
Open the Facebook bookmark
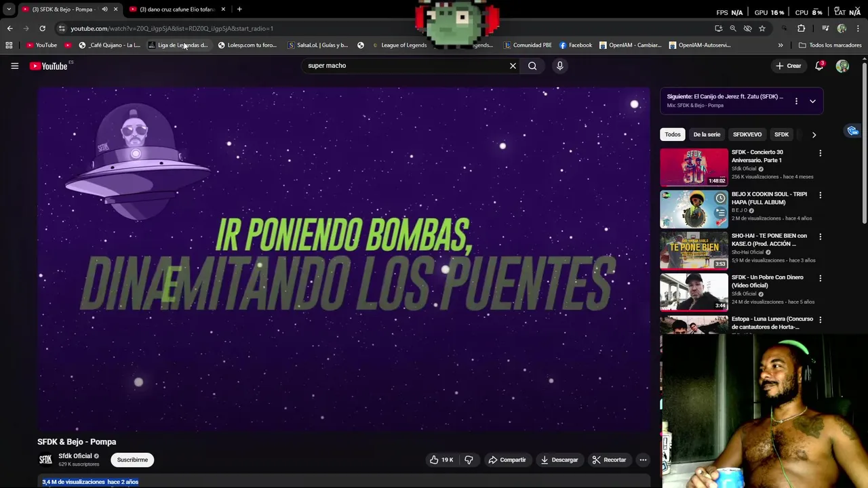tap(576, 45)
